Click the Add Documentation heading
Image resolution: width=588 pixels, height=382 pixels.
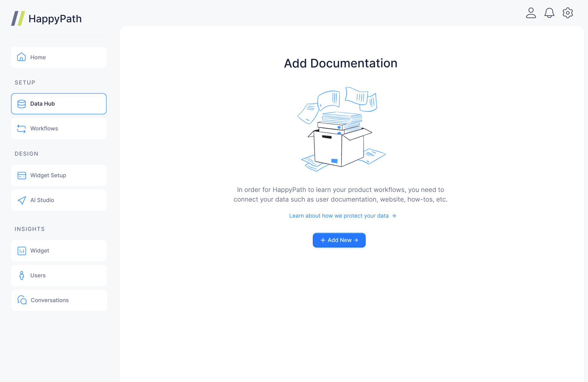coord(341,63)
